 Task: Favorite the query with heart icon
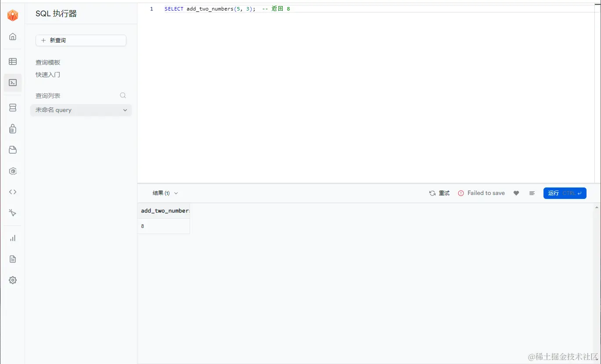[x=516, y=193]
